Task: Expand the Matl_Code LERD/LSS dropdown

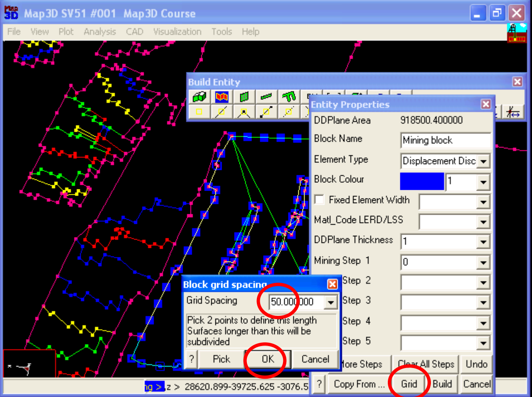Action: [484, 222]
